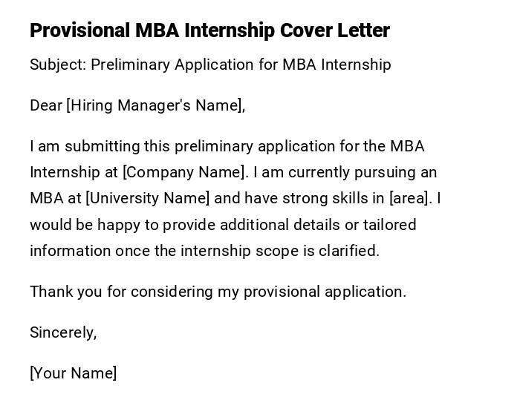Click the Subject line text
This screenshot has width=520, height=420.
click(210, 65)
